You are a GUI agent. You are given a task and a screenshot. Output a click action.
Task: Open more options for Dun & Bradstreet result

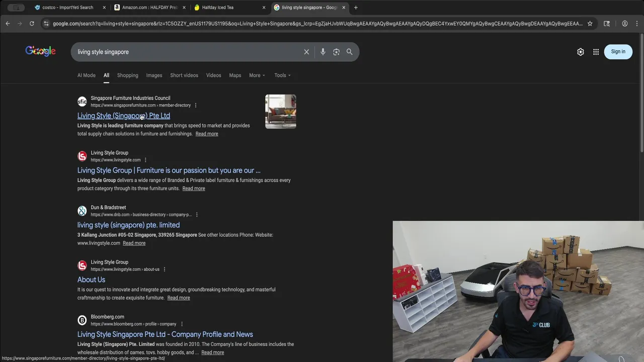pyautogui.click(x=197, y=215)
